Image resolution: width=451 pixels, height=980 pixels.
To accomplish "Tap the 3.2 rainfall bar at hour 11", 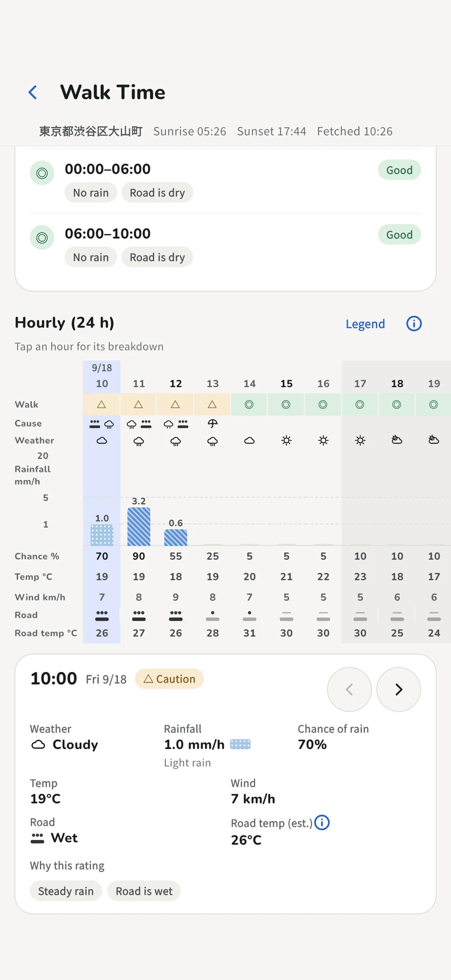I will pos(139,527).
